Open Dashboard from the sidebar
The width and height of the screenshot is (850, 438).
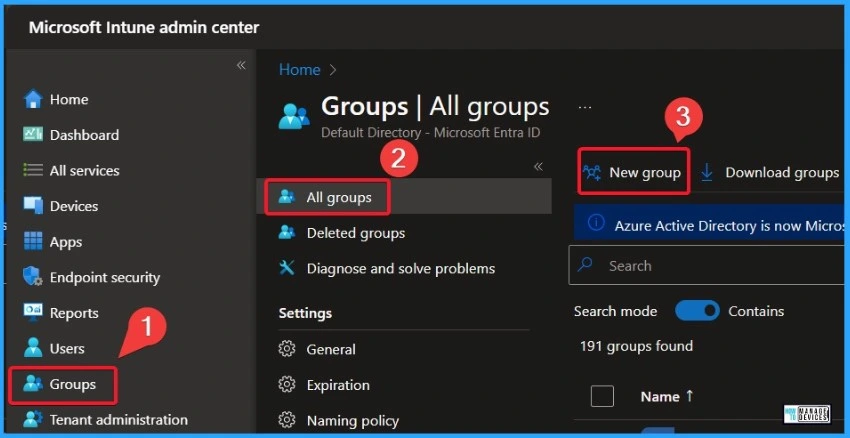click(85, 135)
